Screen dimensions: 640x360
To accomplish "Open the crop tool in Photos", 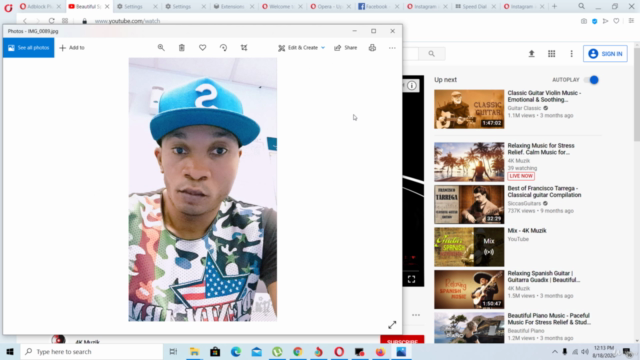I will 244,48.
